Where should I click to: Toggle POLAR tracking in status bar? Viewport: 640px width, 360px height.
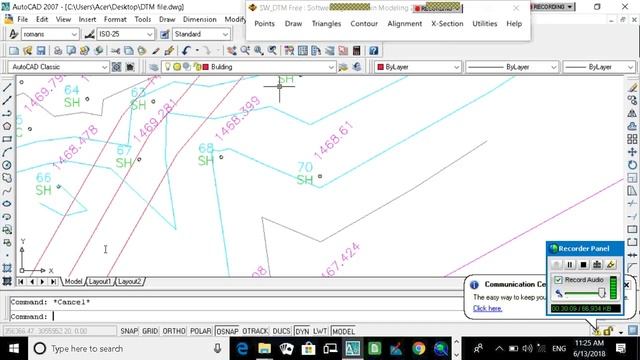200,331
